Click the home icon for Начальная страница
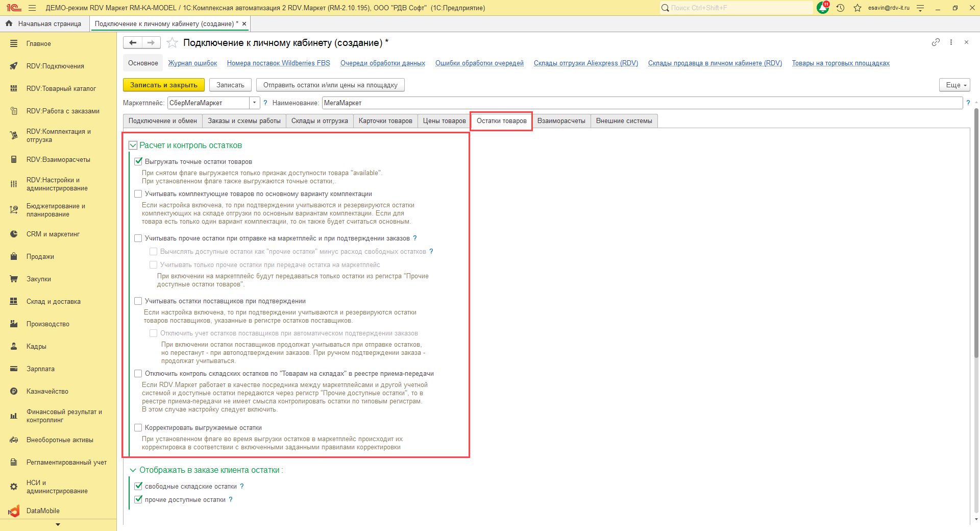The width and height of the screenshot is (980, 531). pyautogui.click(x=9, y=23)
